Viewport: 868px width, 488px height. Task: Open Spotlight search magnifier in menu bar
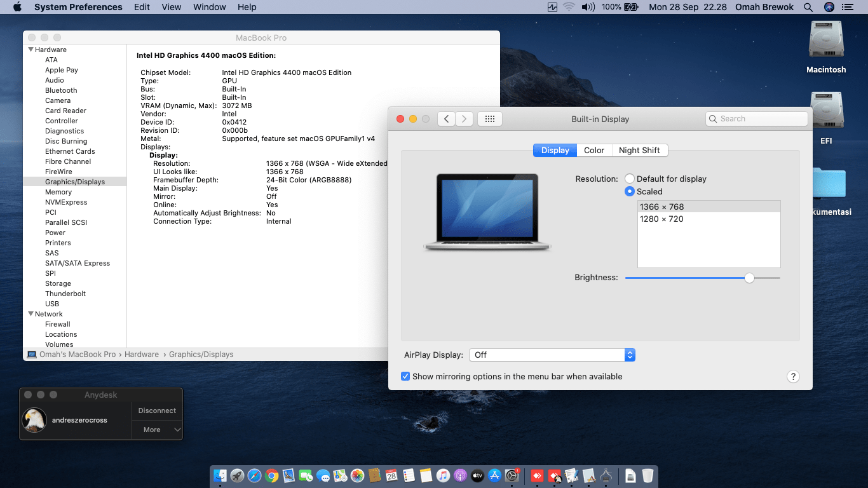tap(808, 7)
